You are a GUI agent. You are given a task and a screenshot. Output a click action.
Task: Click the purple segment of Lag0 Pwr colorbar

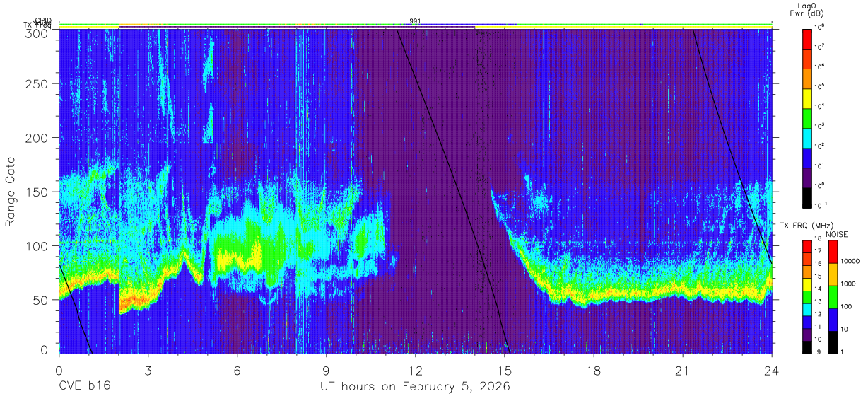(807, 177)
